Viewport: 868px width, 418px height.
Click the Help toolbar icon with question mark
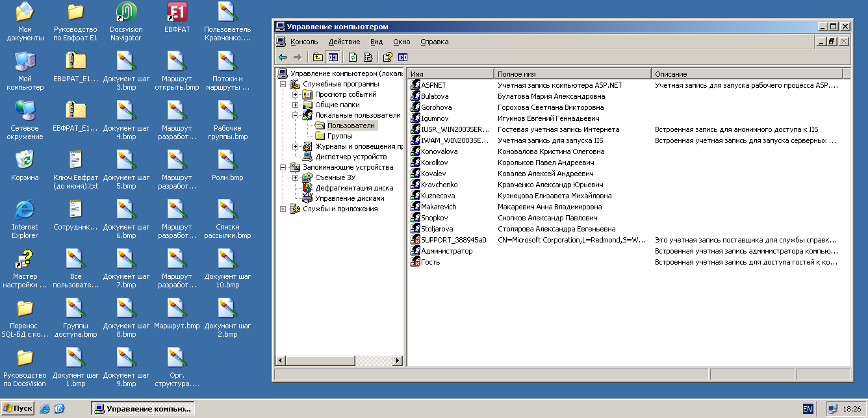[x=388, y=57]
